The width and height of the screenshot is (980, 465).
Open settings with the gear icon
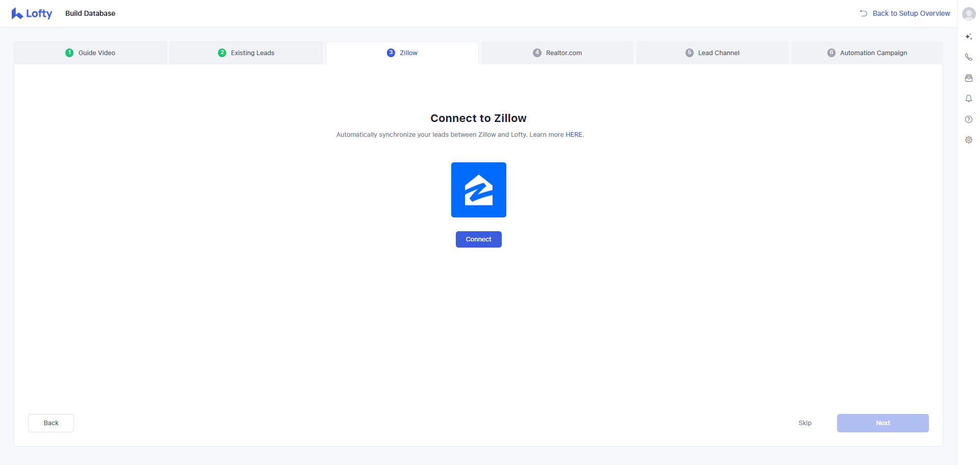[x=968, y=139]
